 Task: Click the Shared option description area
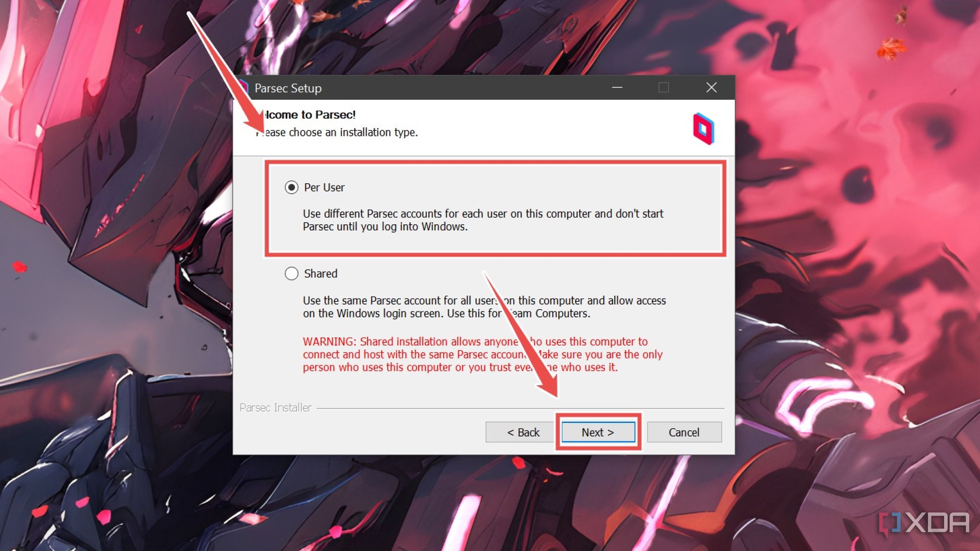(x=484, y=307)
